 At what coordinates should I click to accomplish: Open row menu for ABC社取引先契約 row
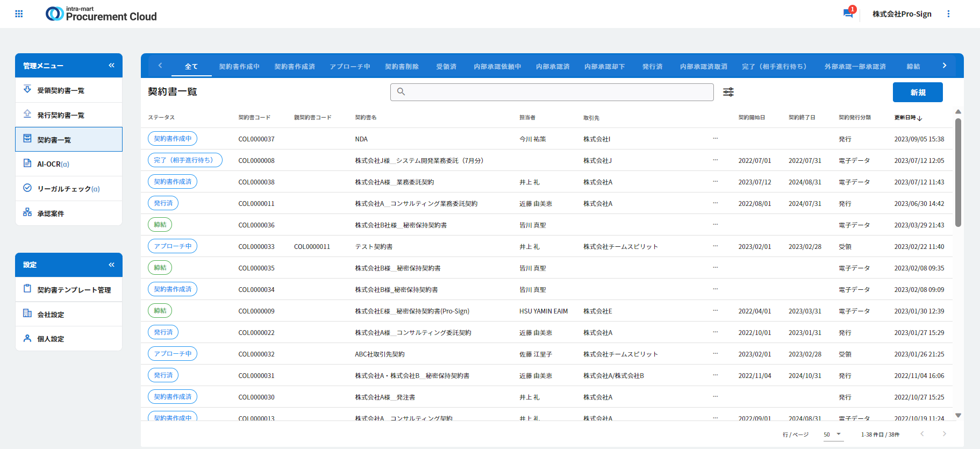[x=715, y=354]
